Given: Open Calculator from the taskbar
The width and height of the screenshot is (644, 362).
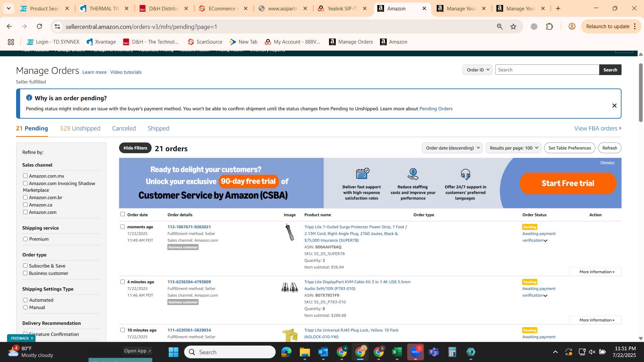Looking at the screenshot, I should click(x=452, y=352).
